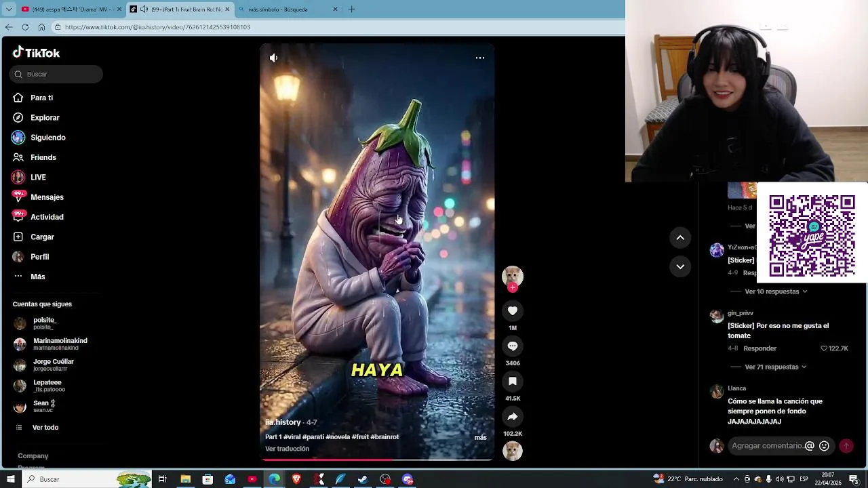
Task: Click the red post comment arrow button
Action: tap(846, 446)
